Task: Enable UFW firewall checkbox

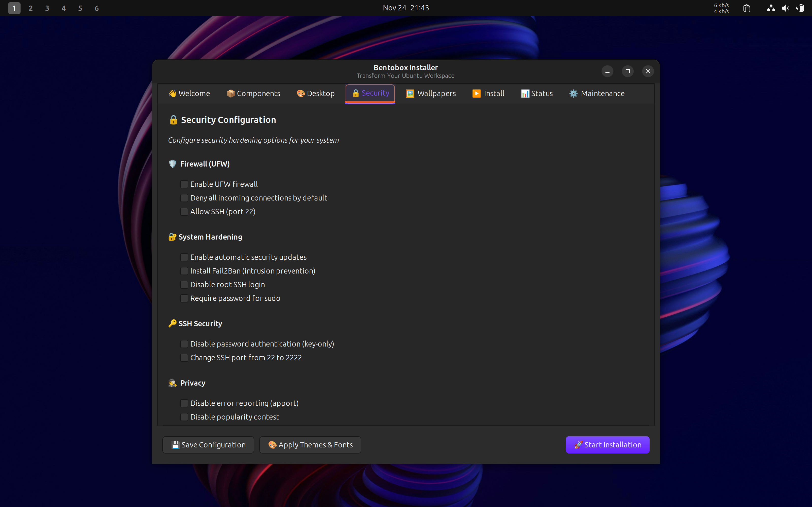Action: click(x=184, y=184)
